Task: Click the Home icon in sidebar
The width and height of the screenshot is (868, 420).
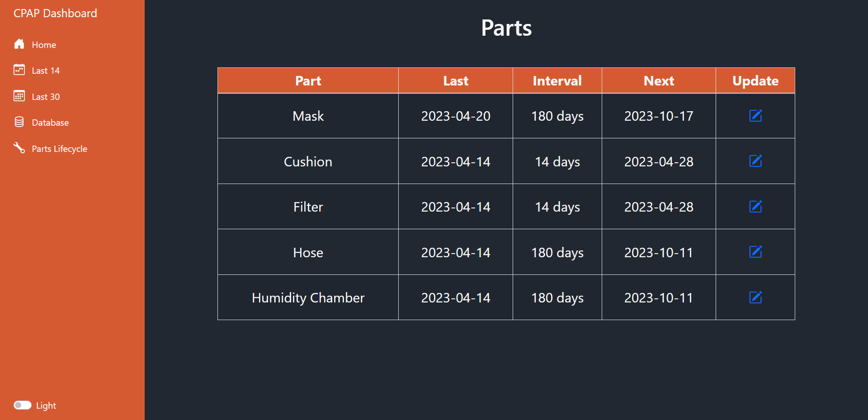Action: pos(19,44)
